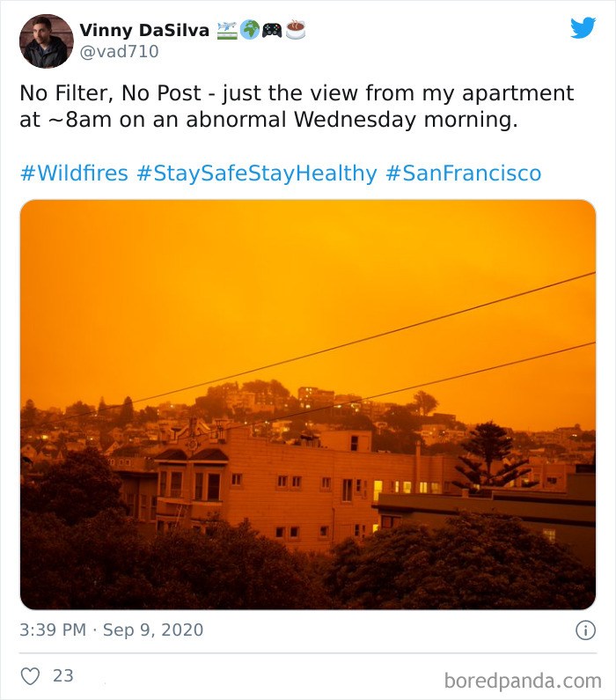Image resolution: width=616 pixels, height=700 pixels.
Task: Enlarge the orange sky photo
Action: pos(307,404)
